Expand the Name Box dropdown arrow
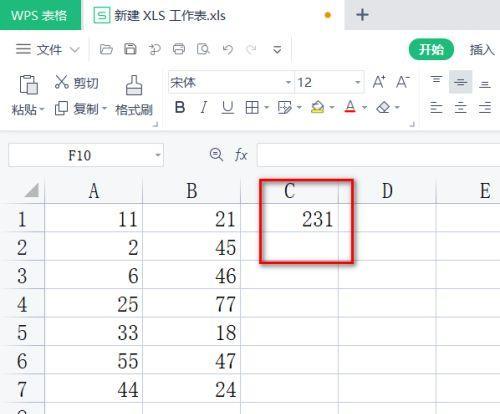500x414 pixels. point(158,155)
